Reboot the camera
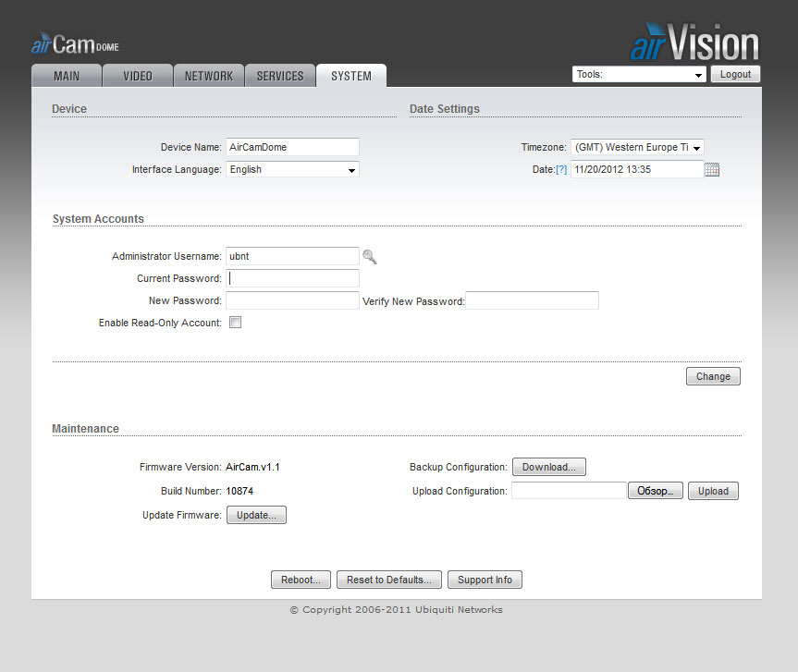 pos(301,580)
